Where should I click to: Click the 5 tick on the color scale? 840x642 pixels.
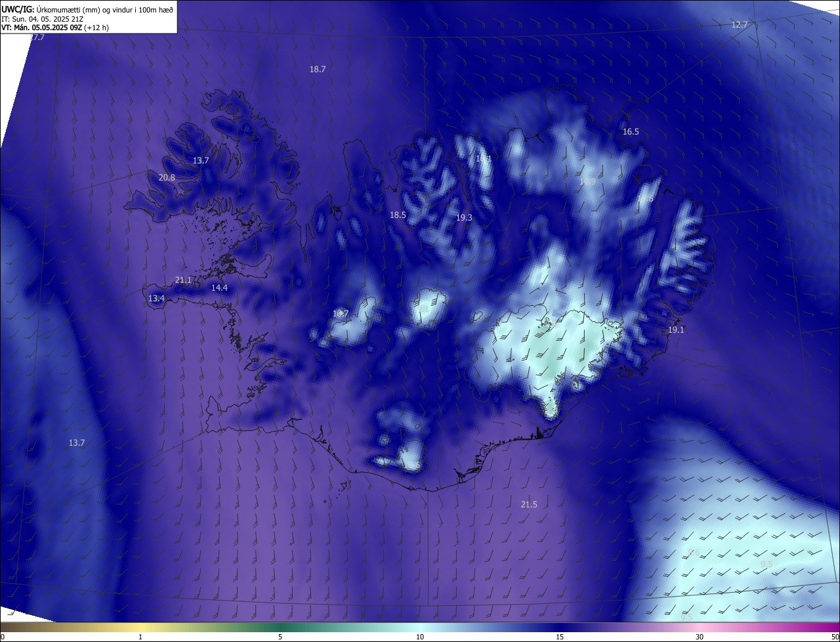280,637
